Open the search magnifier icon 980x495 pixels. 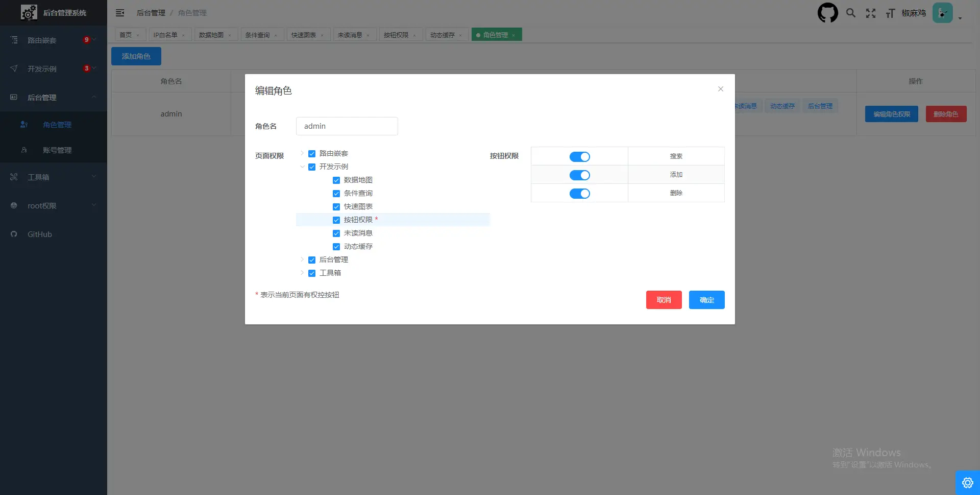850,13
